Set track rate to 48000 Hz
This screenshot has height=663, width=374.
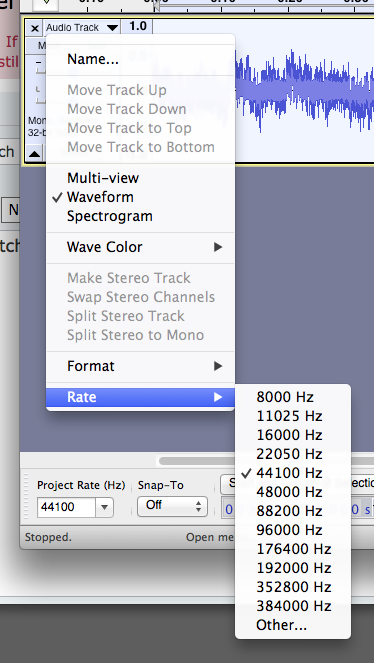pyautogui.click(x=293, y=492)
